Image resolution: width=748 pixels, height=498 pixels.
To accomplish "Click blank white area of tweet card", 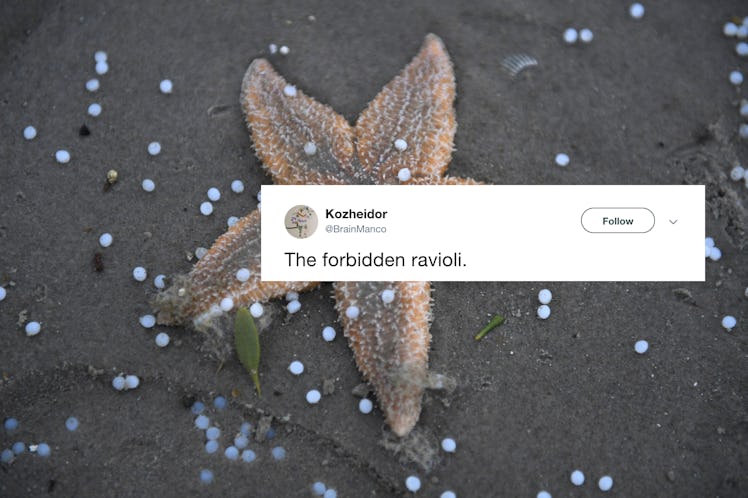I will tap(572, 258).
